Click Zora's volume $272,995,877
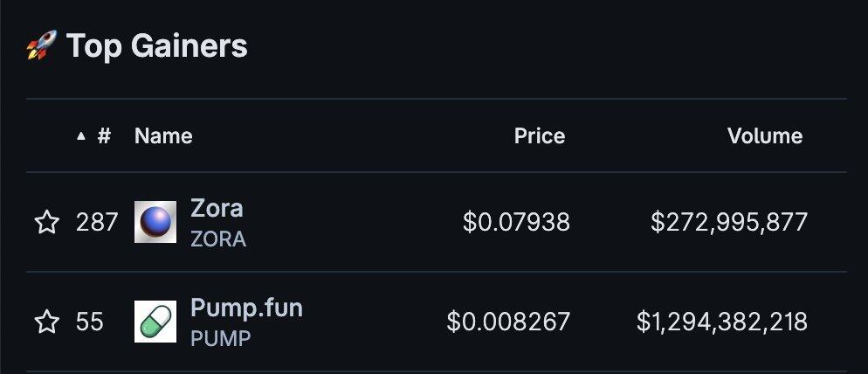 pos(729,222)
